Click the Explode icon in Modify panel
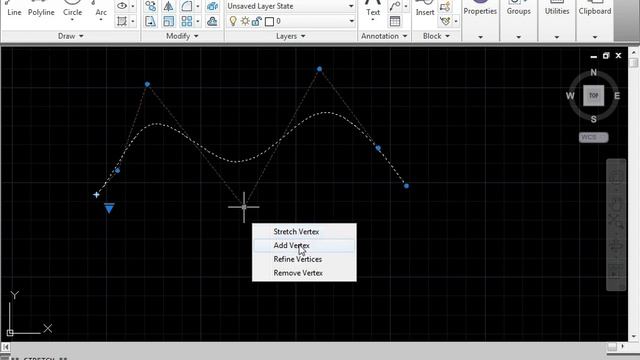The height and width of the screenshot is (360, 640). [x=212, y=6]
